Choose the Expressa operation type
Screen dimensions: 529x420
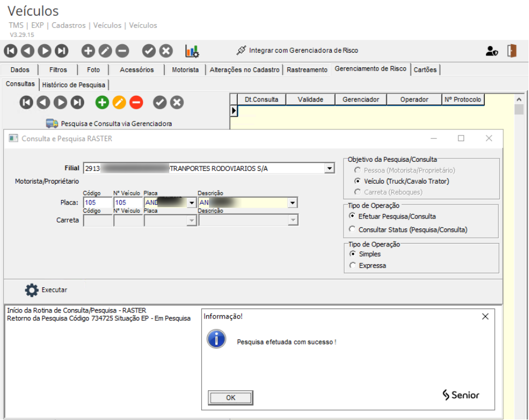point(352,265)
